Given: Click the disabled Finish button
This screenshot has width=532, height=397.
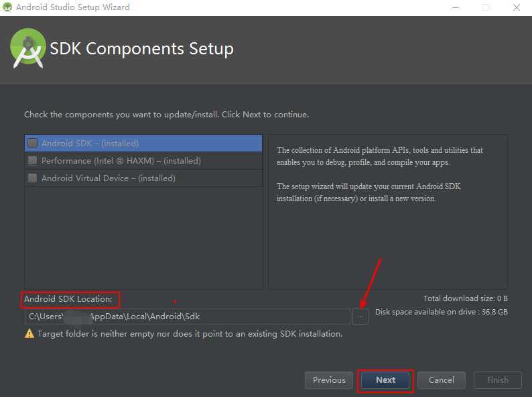Looking at the screenshot, I should (x=497, y=380).
